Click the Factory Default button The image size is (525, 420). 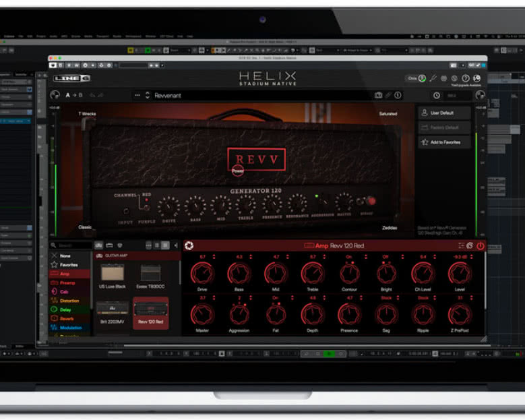click(445, 127)
